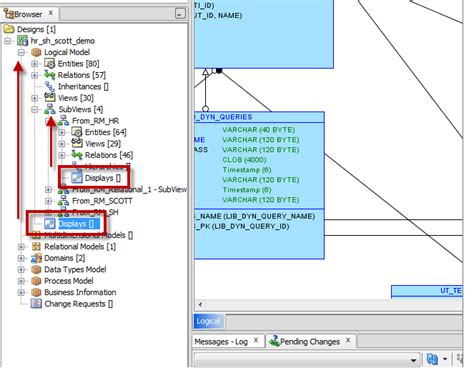The image size is (474, 378).
Task: Select the highlighted Displays [] node
Action: [76, 224]
